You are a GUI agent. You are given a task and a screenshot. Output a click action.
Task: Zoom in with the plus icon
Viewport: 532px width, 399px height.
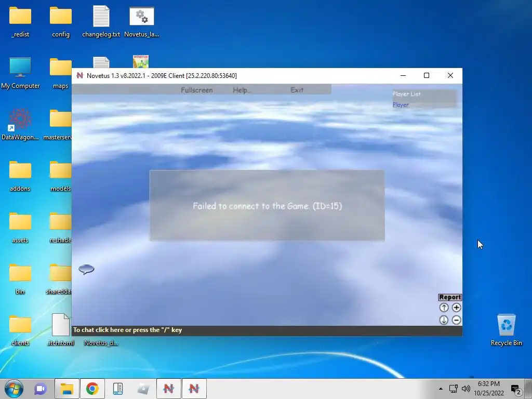pyautogui.click(x=456, y=308)
